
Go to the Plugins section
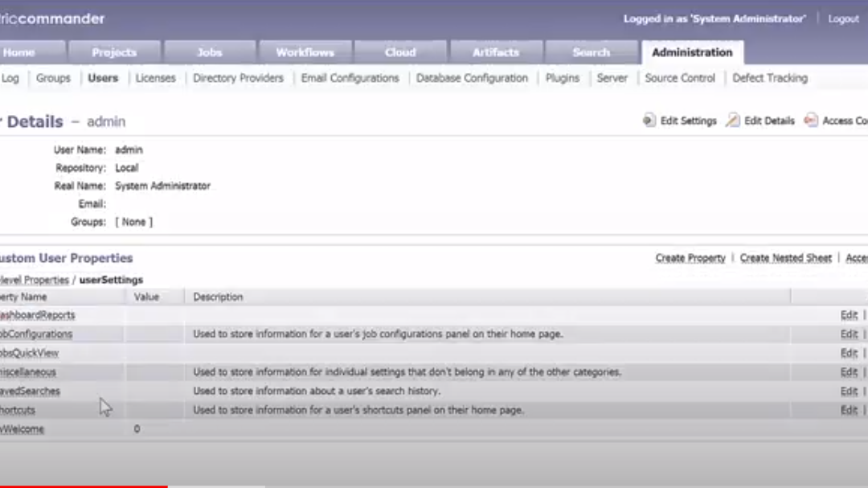coord(563,78)
